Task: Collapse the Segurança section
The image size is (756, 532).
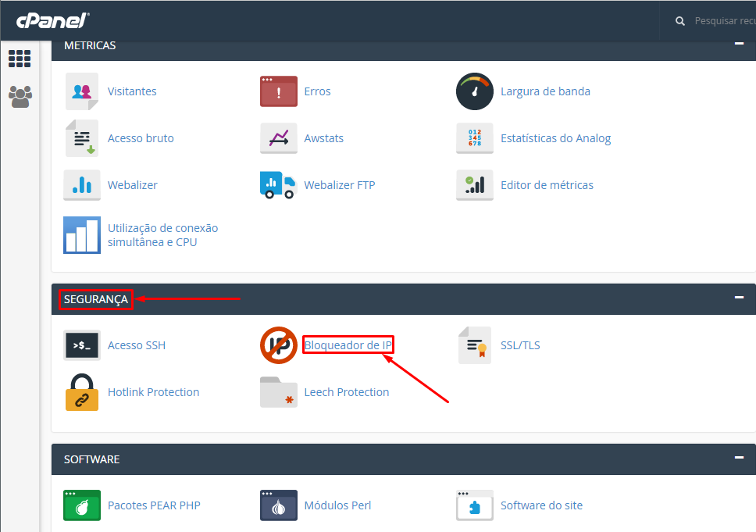Action: point(739,297)
